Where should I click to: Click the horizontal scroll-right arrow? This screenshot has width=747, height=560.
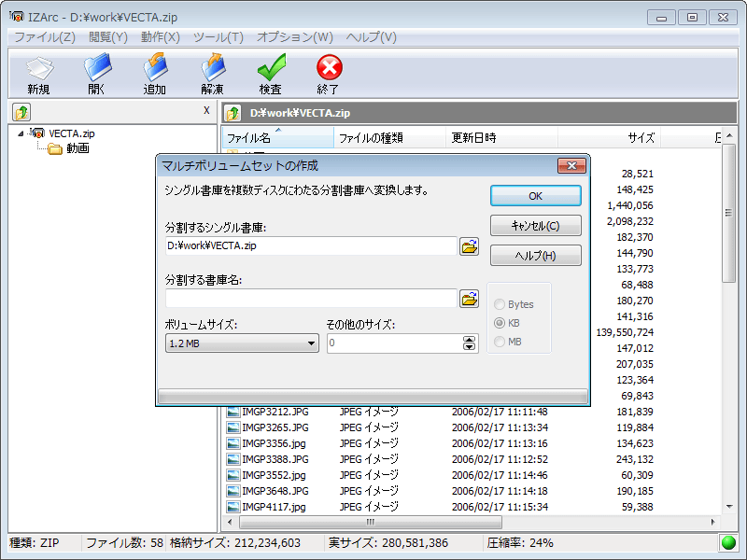tap(713, 522)
